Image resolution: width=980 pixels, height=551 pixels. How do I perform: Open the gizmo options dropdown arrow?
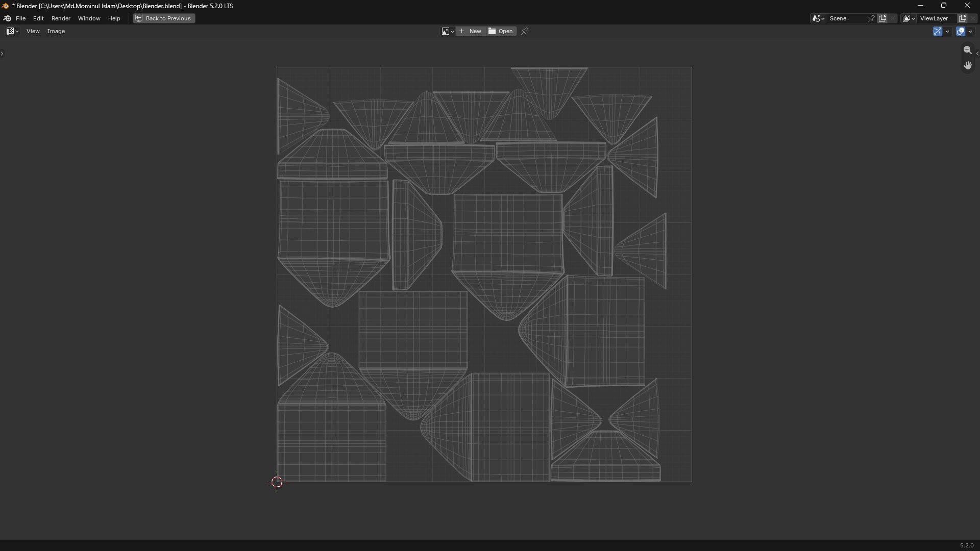pos(947,31)
